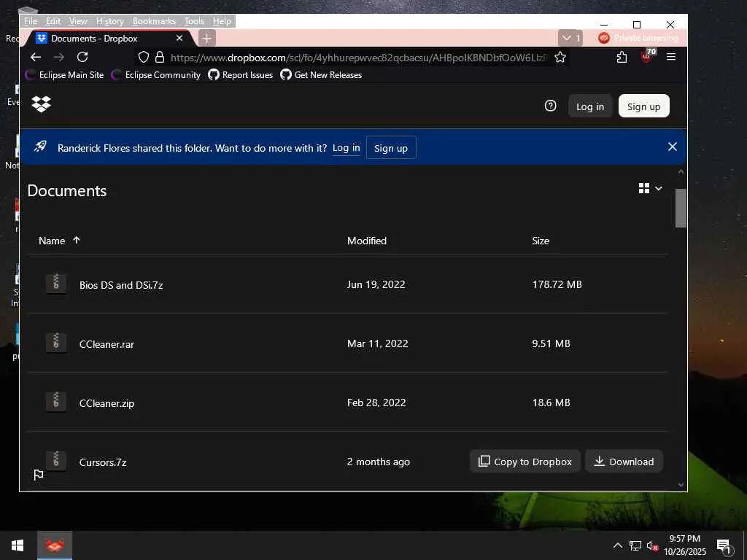
Task: Open the file Cursors.7z
Action: pyautogui.click(x=103, y=462)
